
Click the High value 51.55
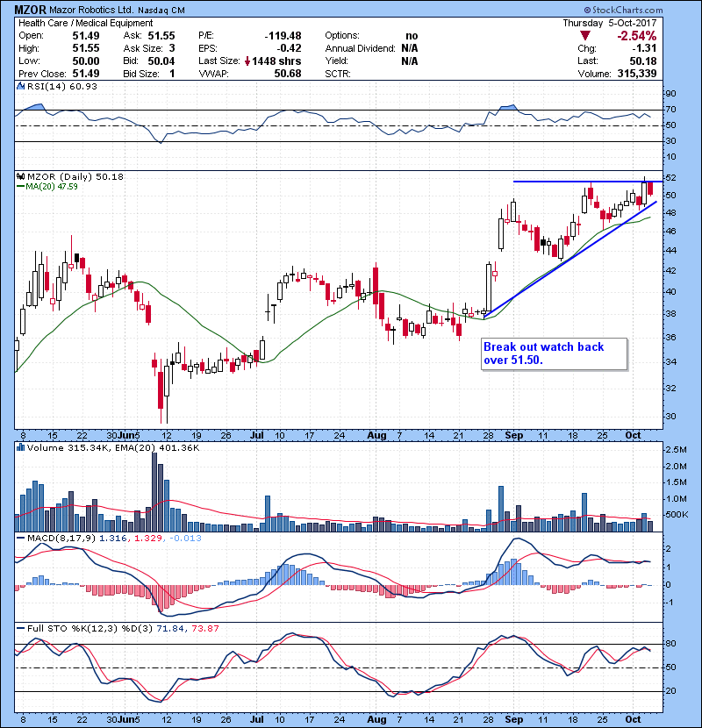(x=86, y=48)
